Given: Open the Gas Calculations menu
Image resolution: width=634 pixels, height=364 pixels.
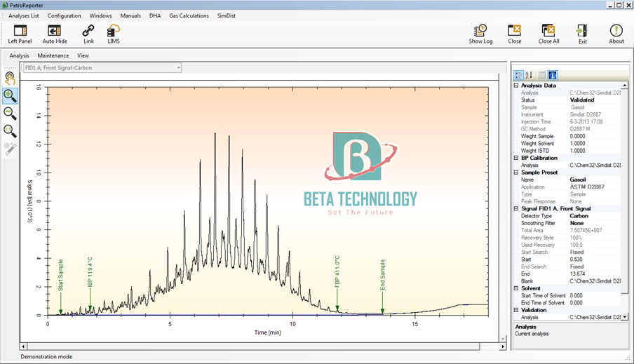Looking at the screenshot, I should (189, 15).
